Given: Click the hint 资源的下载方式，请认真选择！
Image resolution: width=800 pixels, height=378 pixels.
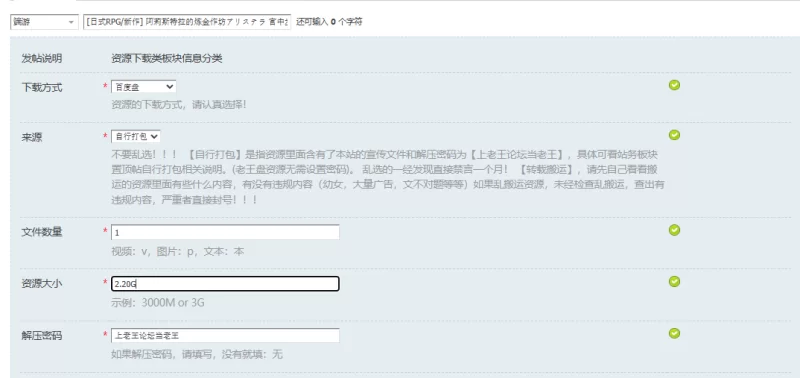Looking at the screenshot, I should 179,105.
